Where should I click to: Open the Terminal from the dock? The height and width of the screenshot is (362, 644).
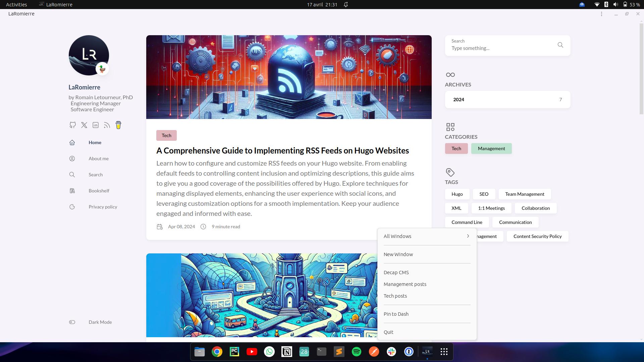pos(322,352)
